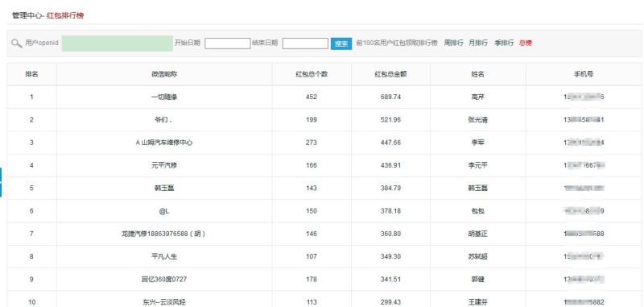The width and height of the screenshot is (644, 307).
Task: Click count 150
Action: coord(312,211)
